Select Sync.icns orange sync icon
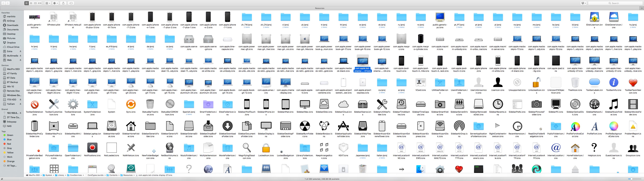 tap(131, 104)
